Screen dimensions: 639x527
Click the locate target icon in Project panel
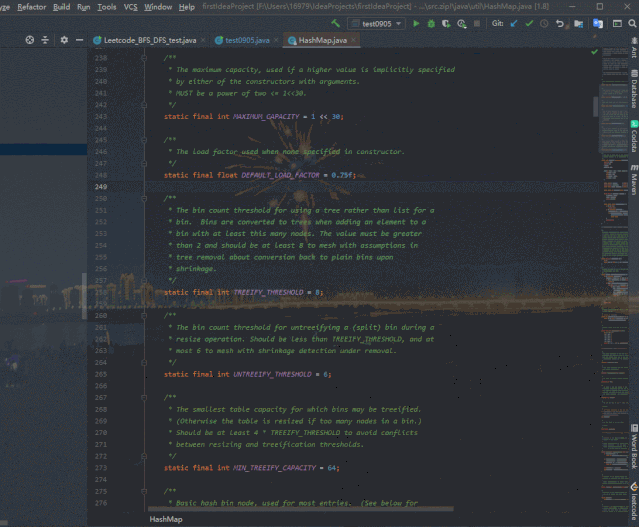(30, 40)
